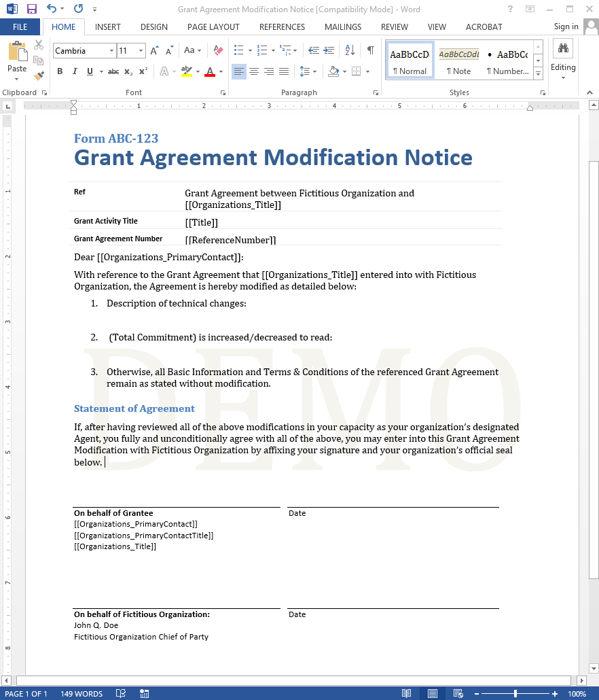Click the macro recording status bar icon
The width and height of the screenshot is (599, 700).
click(144, 693)
